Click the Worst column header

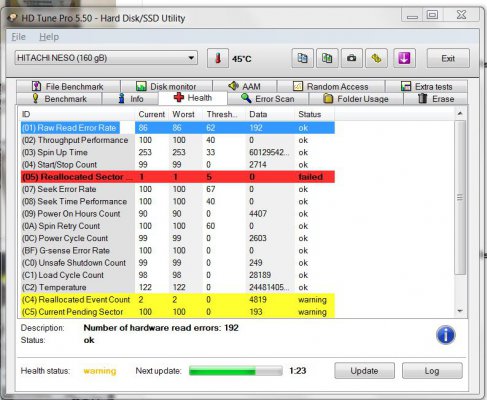coord(185,114)
